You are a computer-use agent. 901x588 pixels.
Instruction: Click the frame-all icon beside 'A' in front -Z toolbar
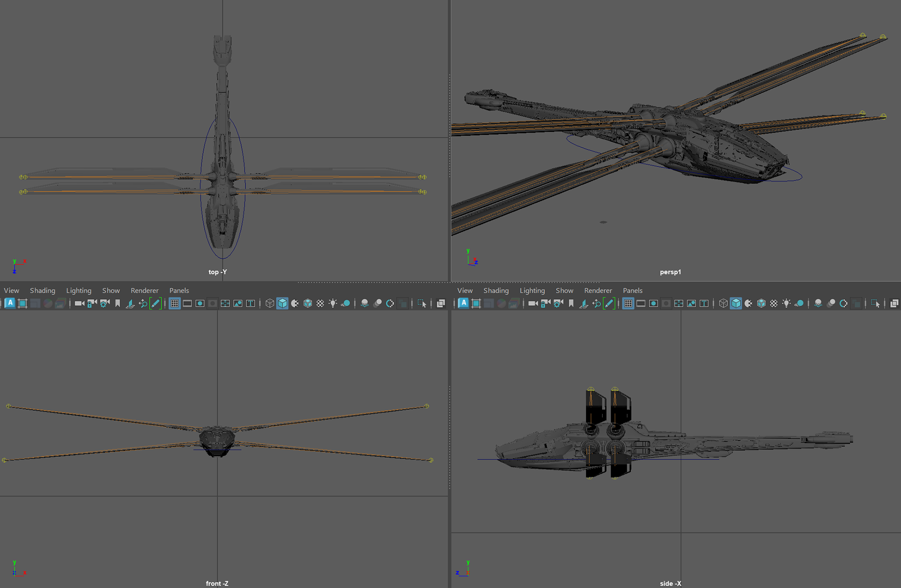23,303
